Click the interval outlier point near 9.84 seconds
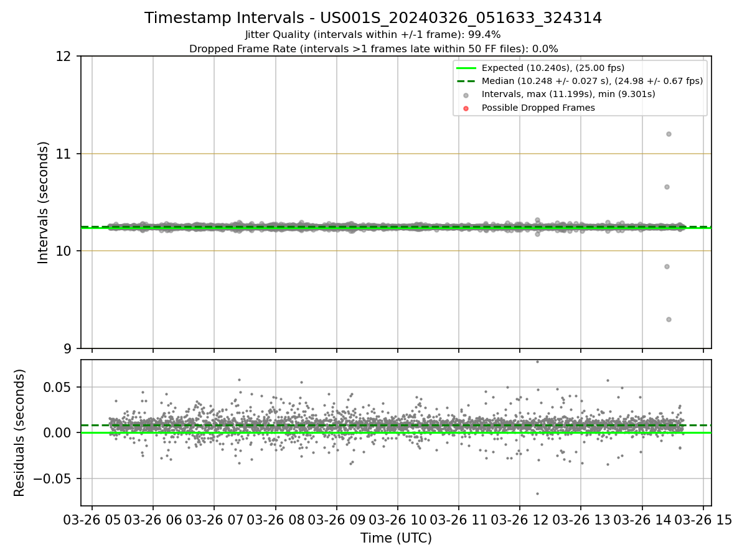The image size is (747, 560). (667, 266)
